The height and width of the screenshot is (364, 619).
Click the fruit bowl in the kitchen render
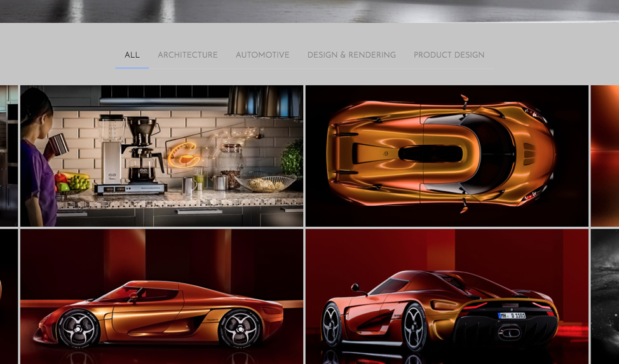[73, 182]
